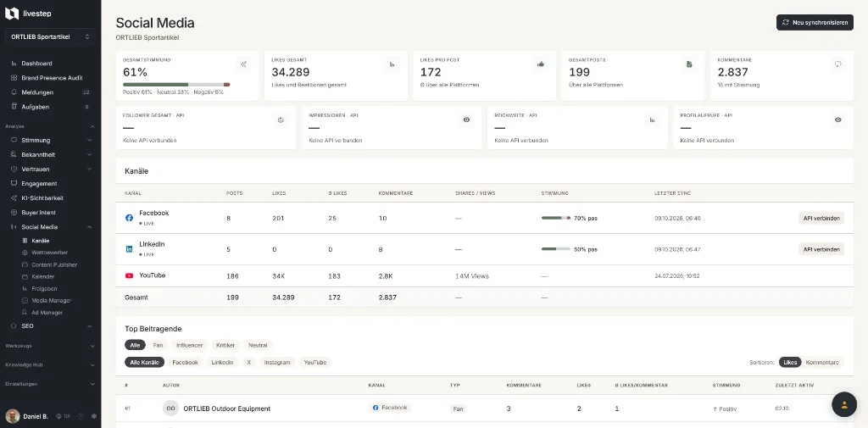
Task: Filter contributors by Instagram channel
Action: (277, 362)
